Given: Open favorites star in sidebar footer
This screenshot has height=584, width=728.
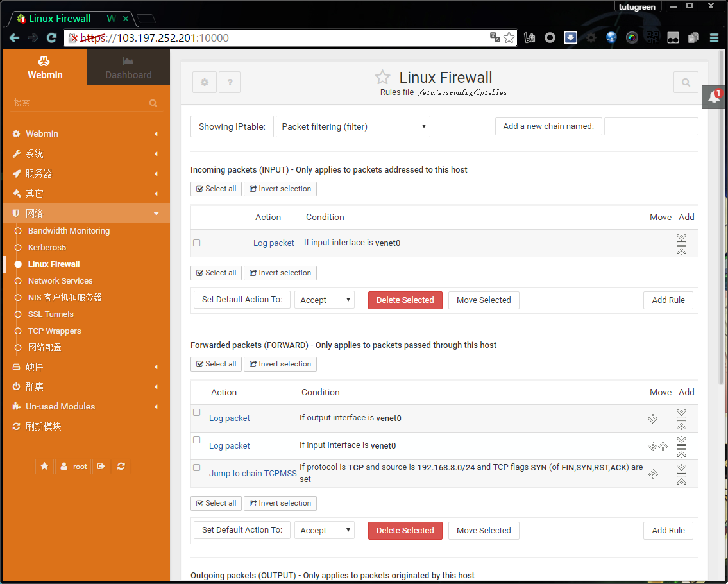Looking at the screenshot, I should (x=44, y=466).
